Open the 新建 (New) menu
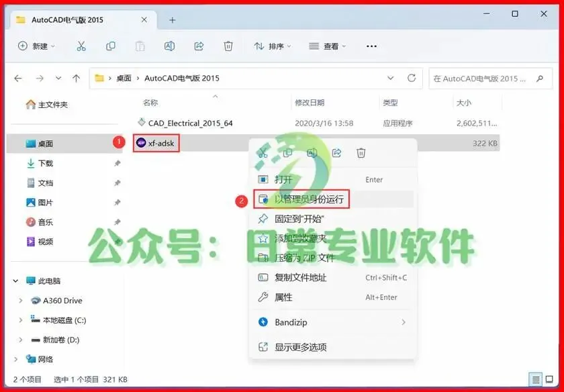 [x=37, y=46]
